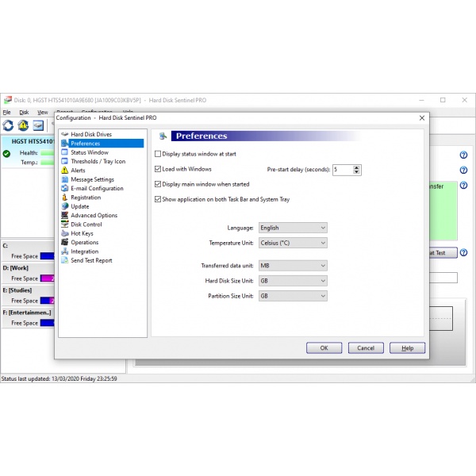The image size is (476, 476).
Task: Go to Registration page in sidebar
Action: pyautogui.click(x=86, y=198)
